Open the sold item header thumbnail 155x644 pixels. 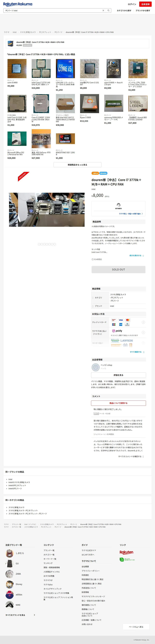[x=10, y=43]
